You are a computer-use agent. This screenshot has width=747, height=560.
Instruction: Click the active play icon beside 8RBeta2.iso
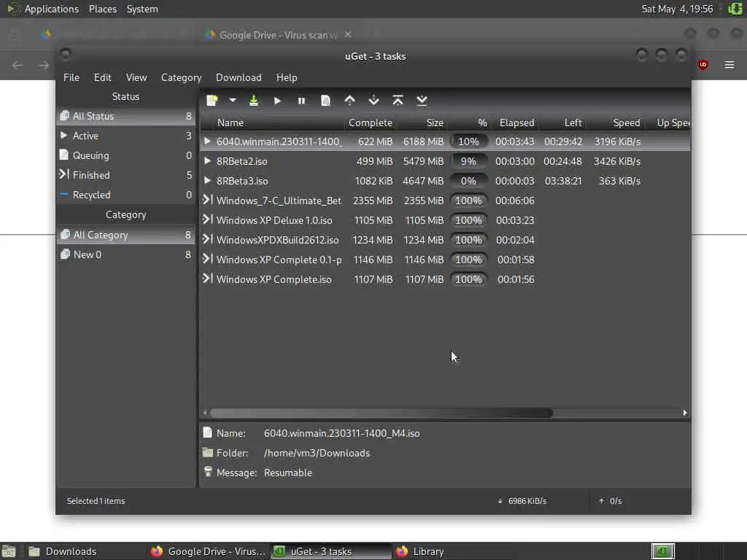coord(207,161)
